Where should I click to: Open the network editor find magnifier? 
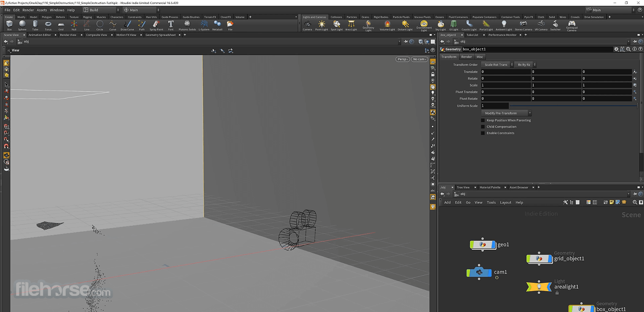tap(635, 202)
